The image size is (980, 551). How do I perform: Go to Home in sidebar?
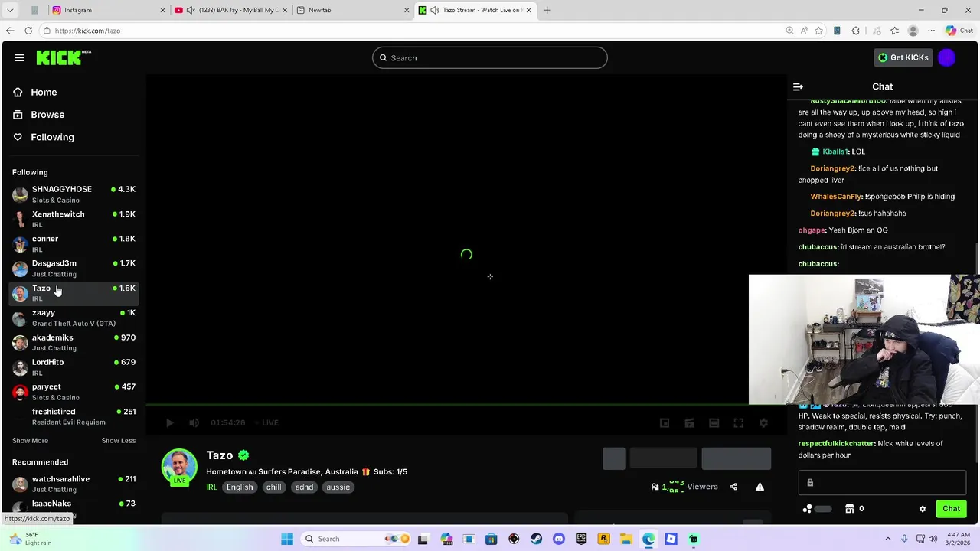pyautogui.click(x=44, y=92)
